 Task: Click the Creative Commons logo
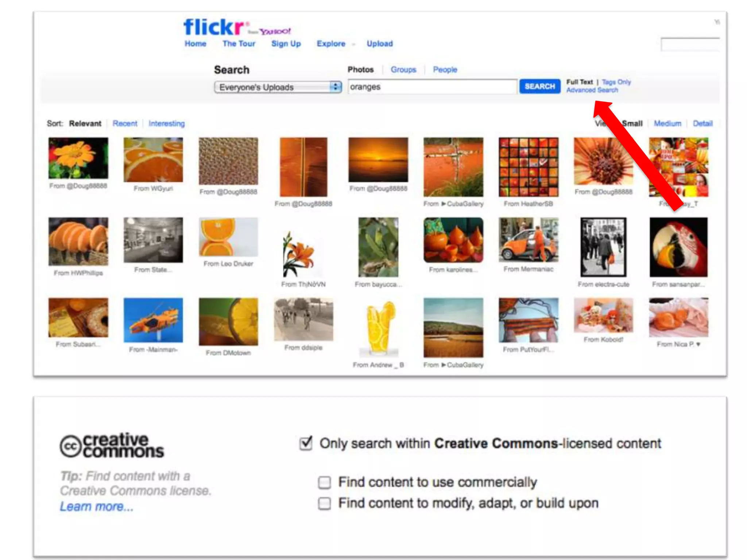pyautogui.click(x=112, y=445)
